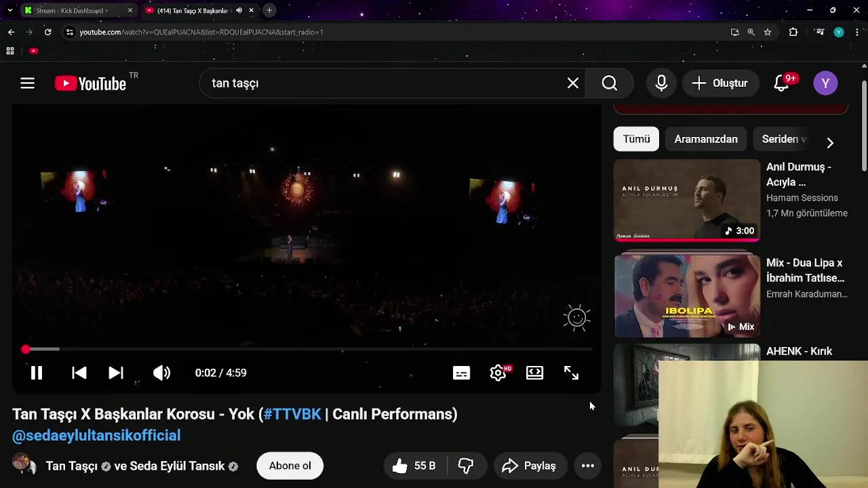Open the Oluştur create menu
Image resolution: width=868 pixels, height=488 pixels.
[719, 83]
